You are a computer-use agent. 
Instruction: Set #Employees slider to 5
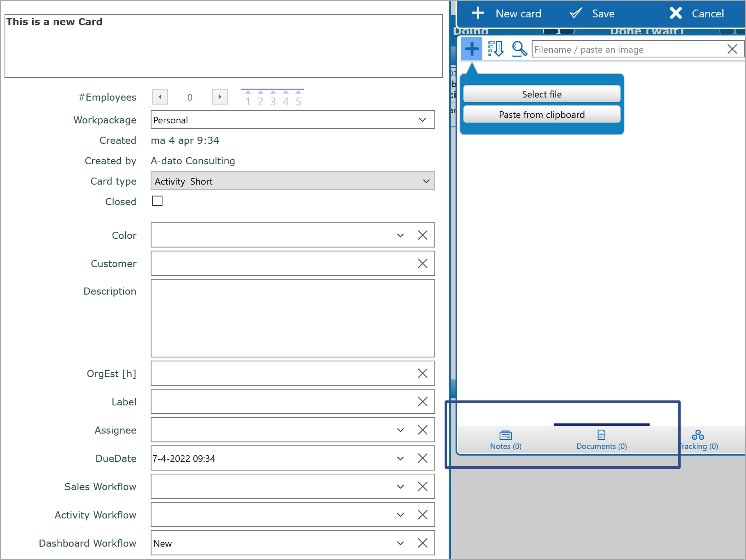pos(298,98)
